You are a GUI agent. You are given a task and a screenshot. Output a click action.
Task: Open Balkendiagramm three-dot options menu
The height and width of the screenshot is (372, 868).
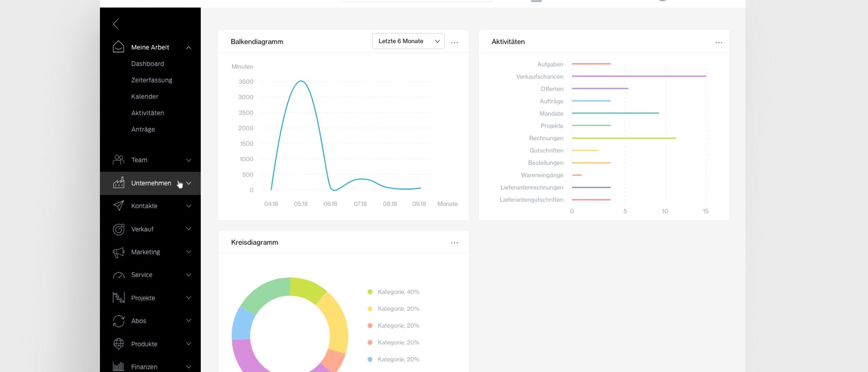[x=454, y=42]
